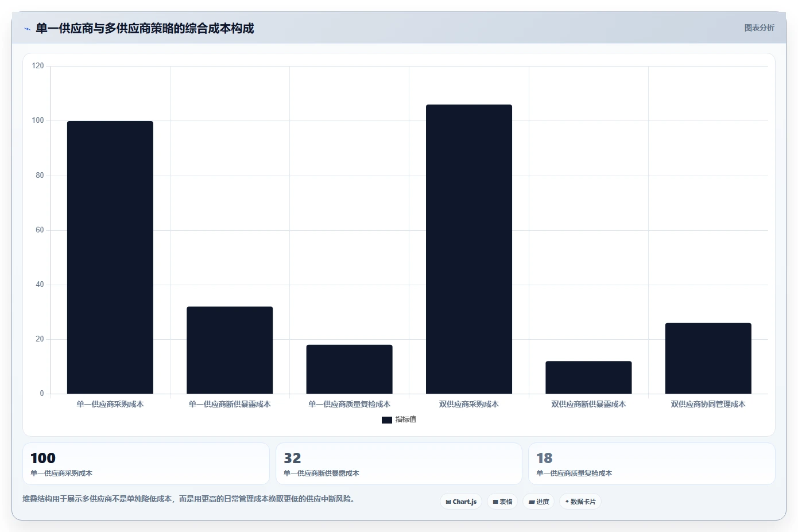Viewport: 798px width, 532px height.
Task: Click the 双供应商协同管理成本 bar
Action: tap(708, 358)
